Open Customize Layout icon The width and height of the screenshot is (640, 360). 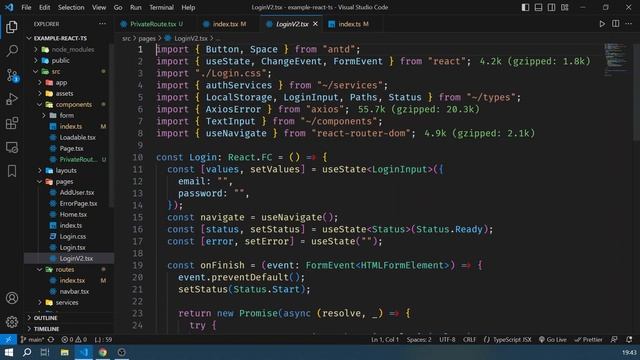564,7
